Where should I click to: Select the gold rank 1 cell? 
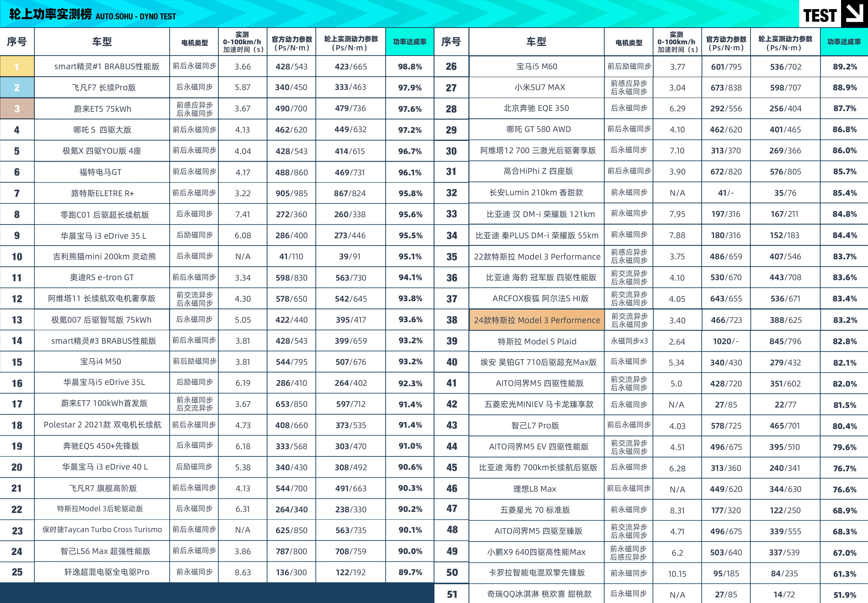17,66
